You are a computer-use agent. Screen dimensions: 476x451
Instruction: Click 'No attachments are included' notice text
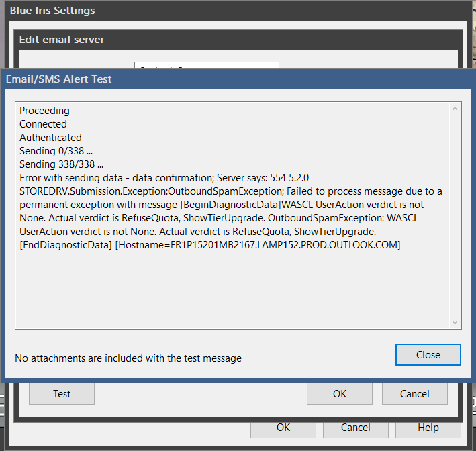tap(128, 358)
